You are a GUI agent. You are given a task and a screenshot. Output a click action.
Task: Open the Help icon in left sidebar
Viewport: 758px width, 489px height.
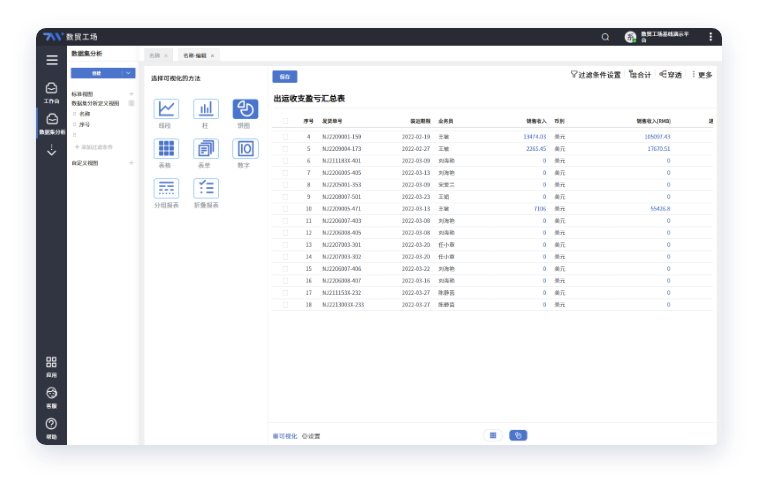(x=51, y=425)
